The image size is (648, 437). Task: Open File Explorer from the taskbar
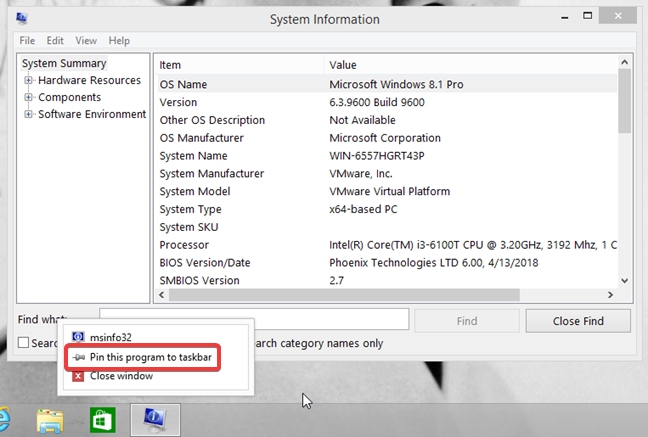pyautogui.click(x=50, y=421)
